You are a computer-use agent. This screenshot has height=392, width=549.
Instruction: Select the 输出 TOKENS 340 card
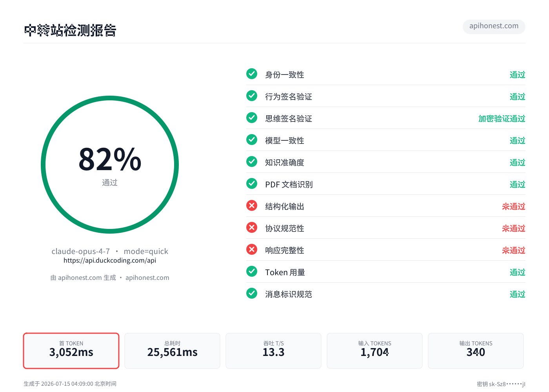pyautogui.click(x=476, y=351)
